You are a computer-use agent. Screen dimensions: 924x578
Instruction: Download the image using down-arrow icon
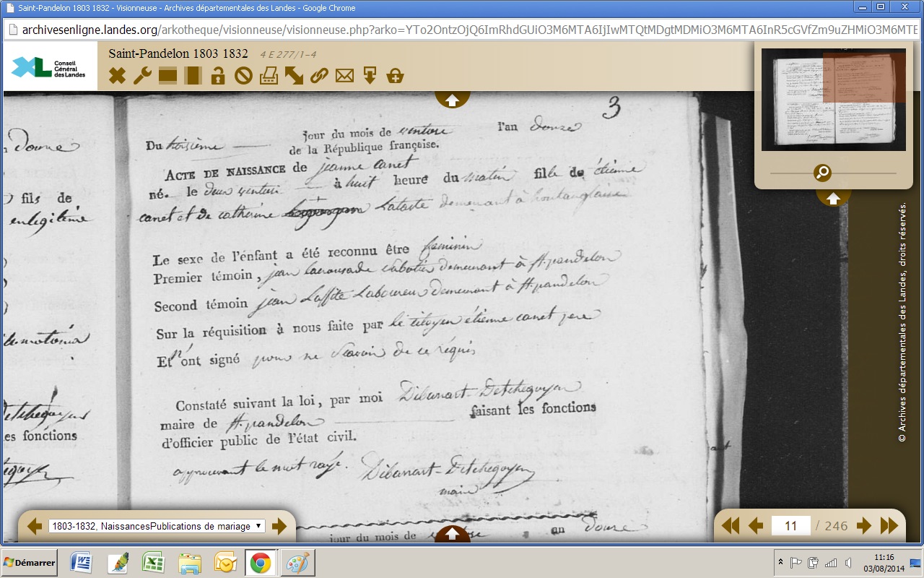[370, 75]
